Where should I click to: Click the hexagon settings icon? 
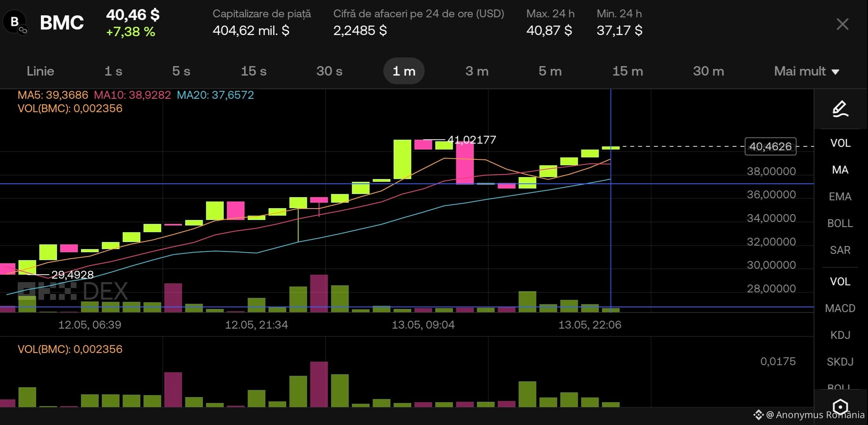840,407
